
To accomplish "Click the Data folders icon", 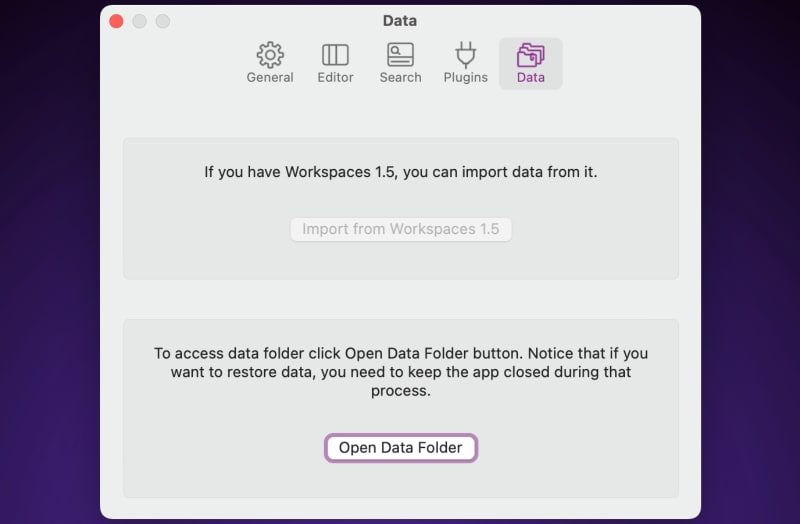I will point(531,55).
